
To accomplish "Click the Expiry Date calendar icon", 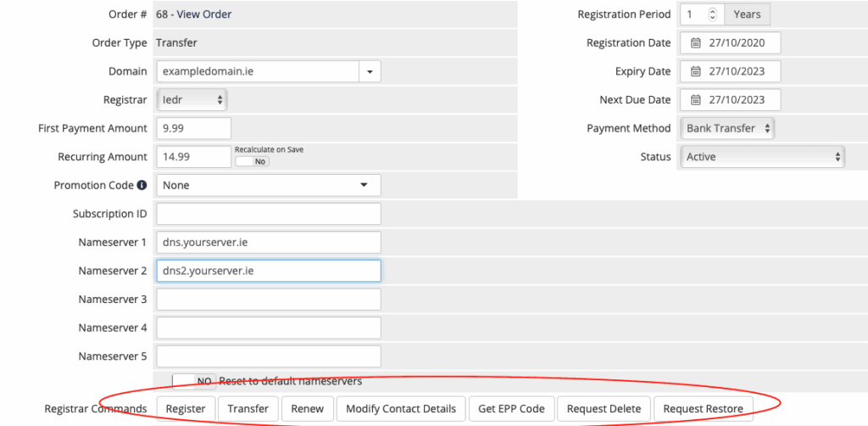I will pyautogui.click(x=696, y=71).
